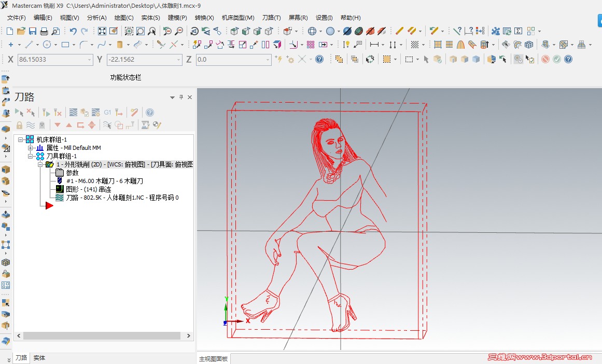
Task: Open the Y coordinate dropdown arrow
Action: point(178,60)
